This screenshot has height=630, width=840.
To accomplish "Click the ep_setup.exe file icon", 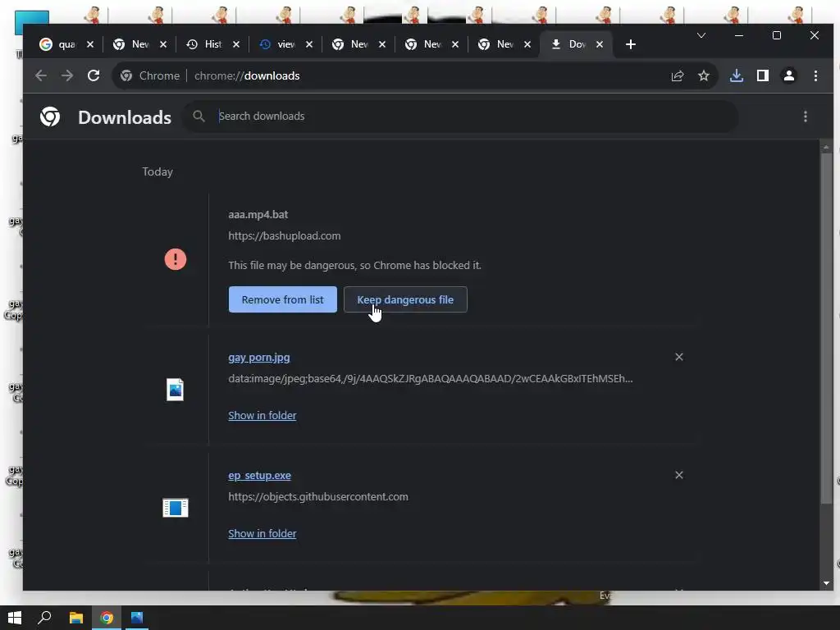I will pos(176,507).
